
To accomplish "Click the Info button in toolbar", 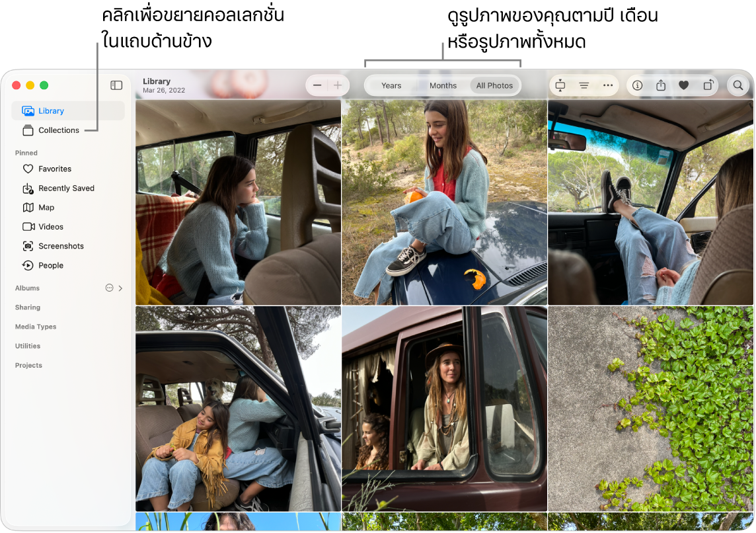I will [x=638, y=85].
